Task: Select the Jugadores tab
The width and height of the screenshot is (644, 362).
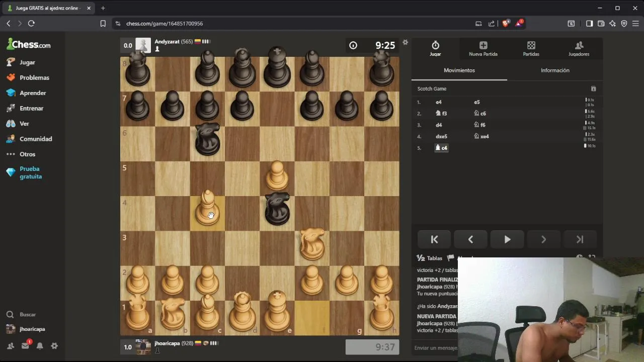Action: 579,49
